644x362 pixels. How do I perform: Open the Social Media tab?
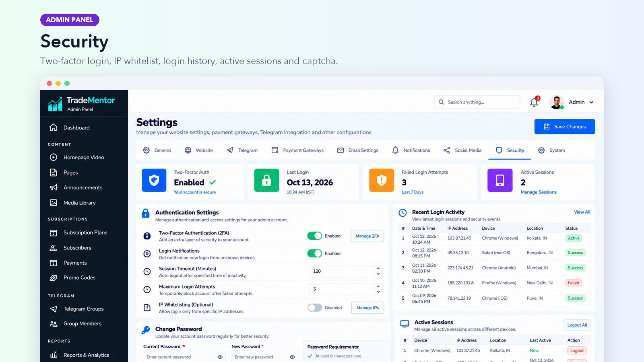[462, 150]
